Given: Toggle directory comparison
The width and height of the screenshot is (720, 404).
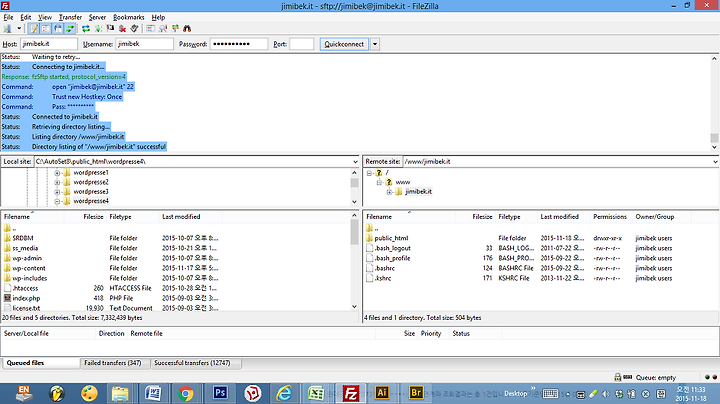Looking at the screenshot, I should click(x=163, y=28).
